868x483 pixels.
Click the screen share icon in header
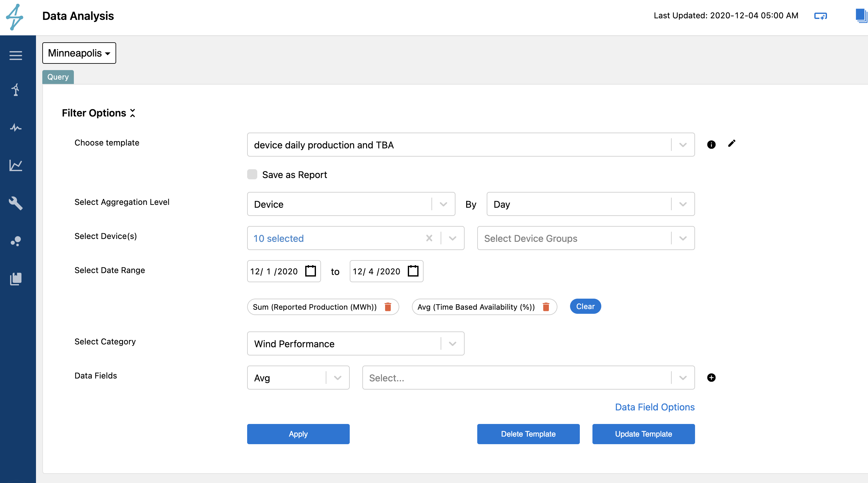point(820,16)
